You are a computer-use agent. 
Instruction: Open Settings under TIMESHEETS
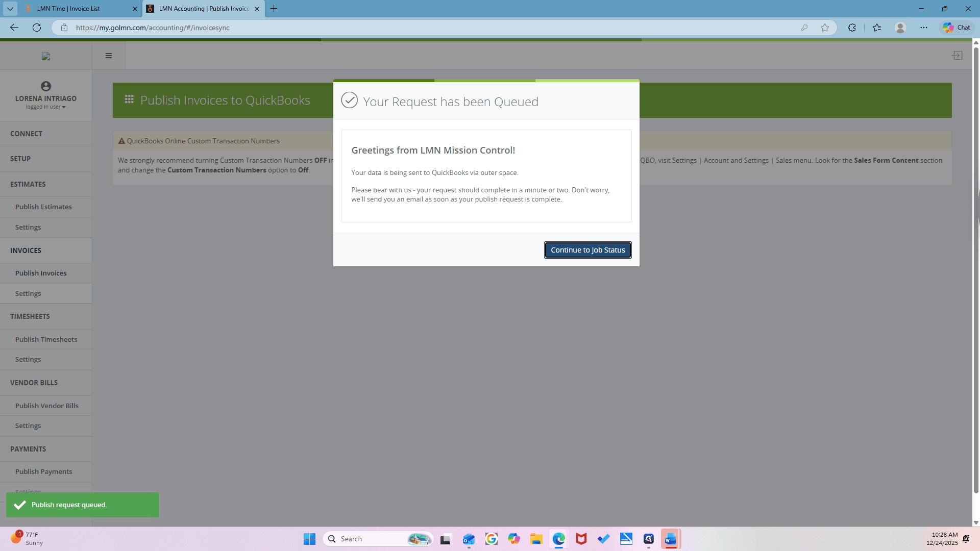(x=46, y=359)
